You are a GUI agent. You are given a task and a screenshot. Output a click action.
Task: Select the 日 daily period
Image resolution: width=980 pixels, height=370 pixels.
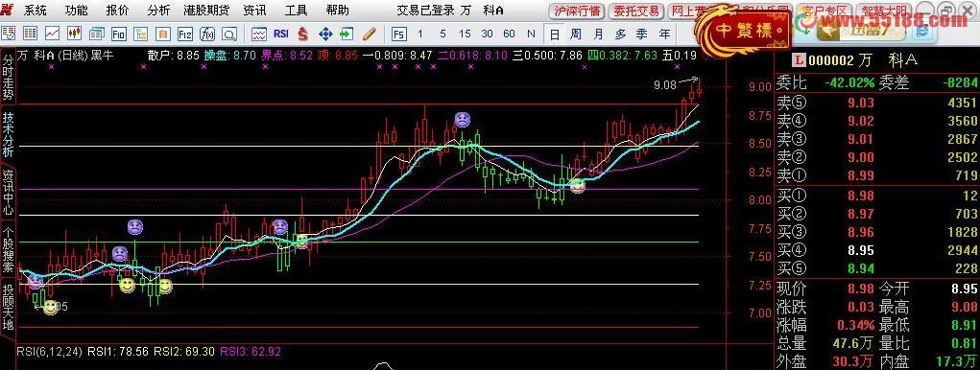point(554,34)
